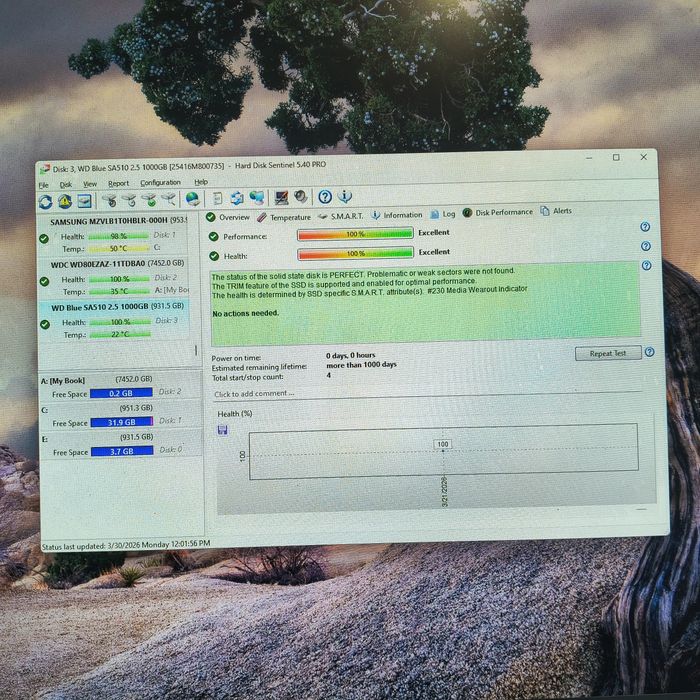The height and width of the screenshot is (700, 700).
Task: Click the WDC WD80EZAZ 35 °C temperature bar
Action: coord(119,291)
